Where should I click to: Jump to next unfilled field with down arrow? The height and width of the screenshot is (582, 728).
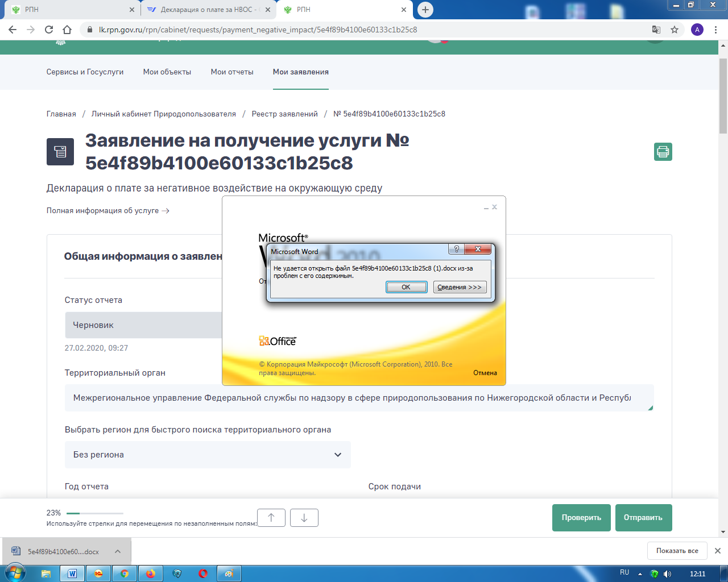pos(304,518)
